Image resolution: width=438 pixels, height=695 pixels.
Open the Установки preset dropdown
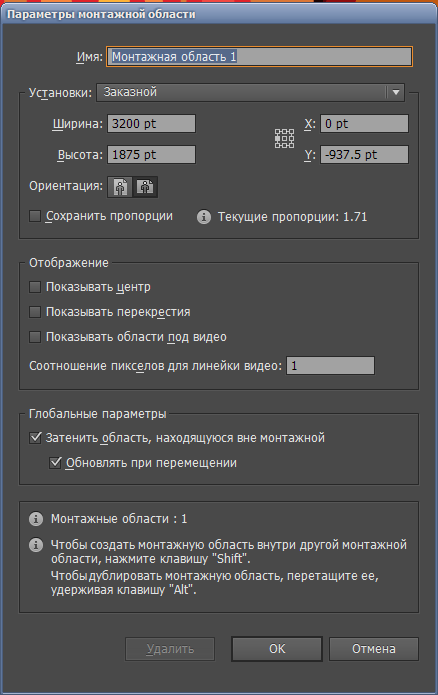tap(250, 92)
